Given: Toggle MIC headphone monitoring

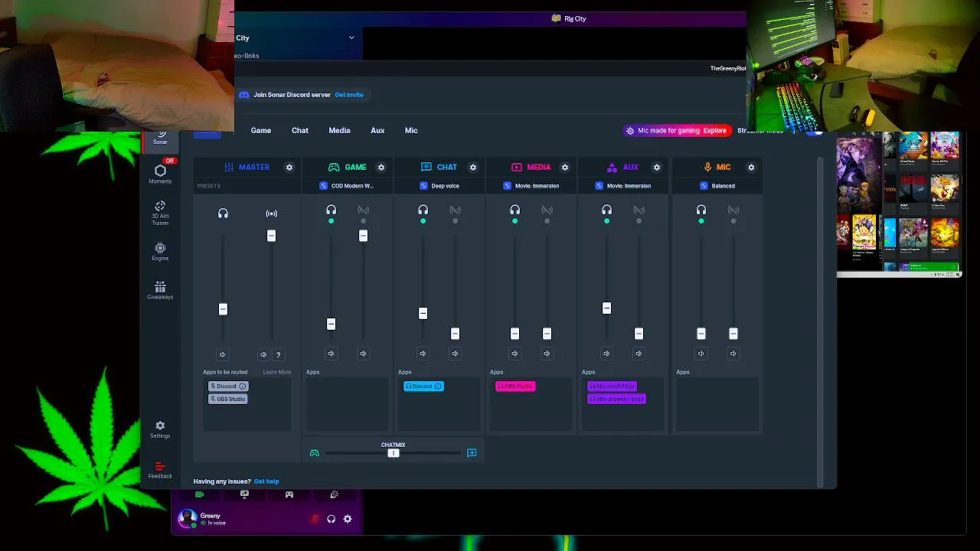Looking at the screenshot, I should pos(701,210).
